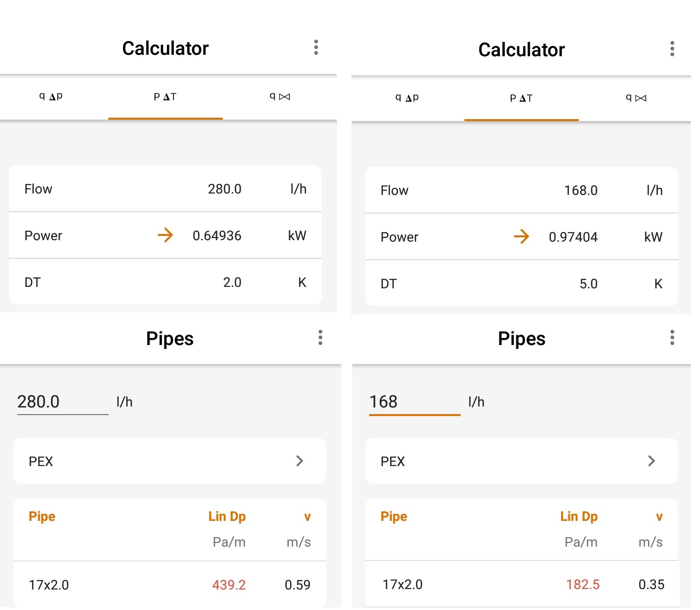
Task: Change the kW power unit in left calculator
Action: pos(297,236)
